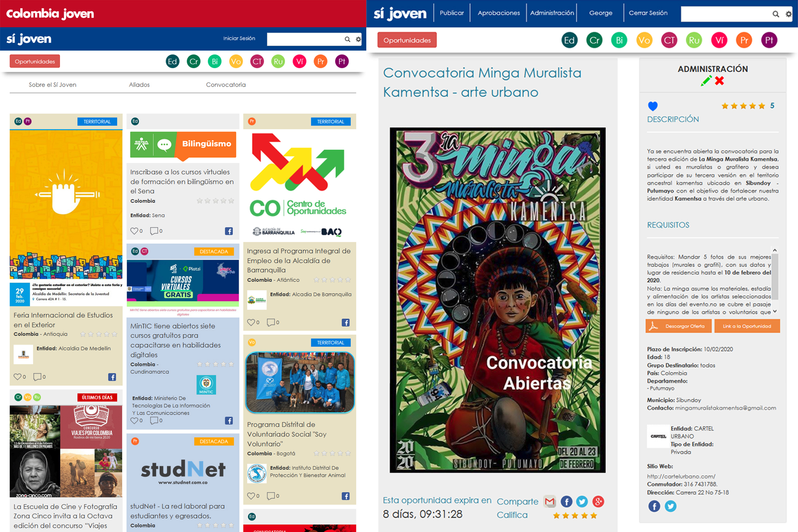Click the red X delete icon under Administración
The width and height of the screenshot is (798, 532).
(719, 81)
